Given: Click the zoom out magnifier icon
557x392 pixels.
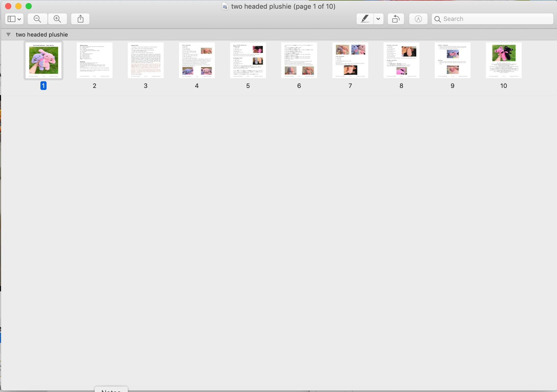Looking at the screenshot, I should coord(37,19).
